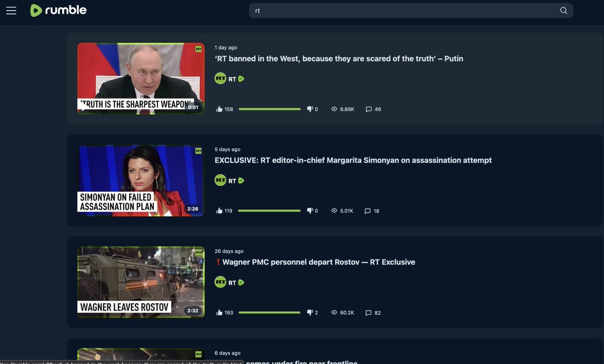Play the 'Truth is the sharpest weapon' thumbnail

pos(141,79)
